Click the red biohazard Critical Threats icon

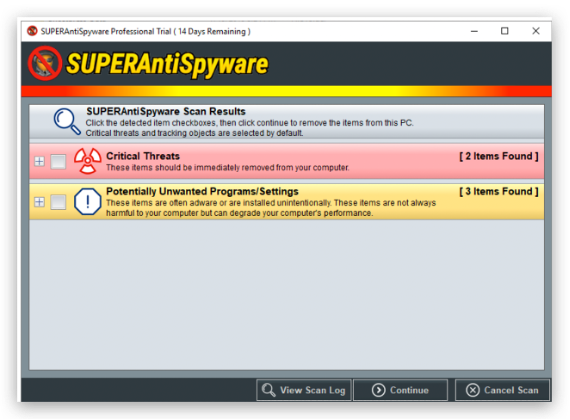tap(88, 161)
